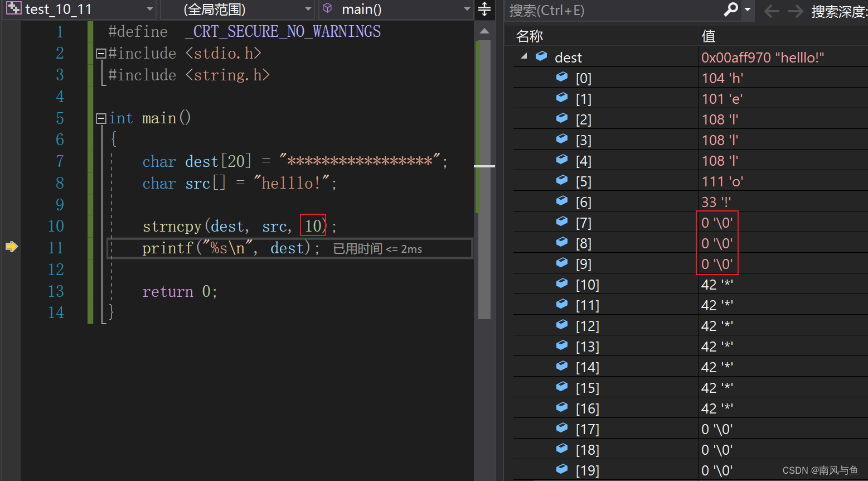The image size is (868, 481).
Task: Collapse the main function on line 5
Action: click(101, 118)
